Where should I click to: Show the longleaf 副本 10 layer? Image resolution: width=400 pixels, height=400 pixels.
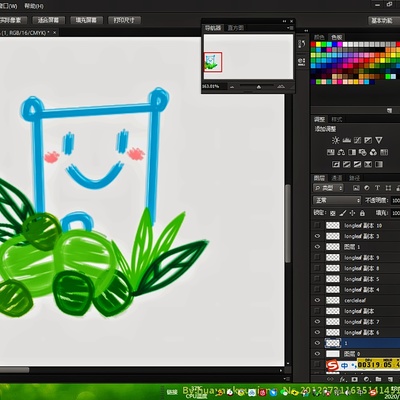point(317,225)
